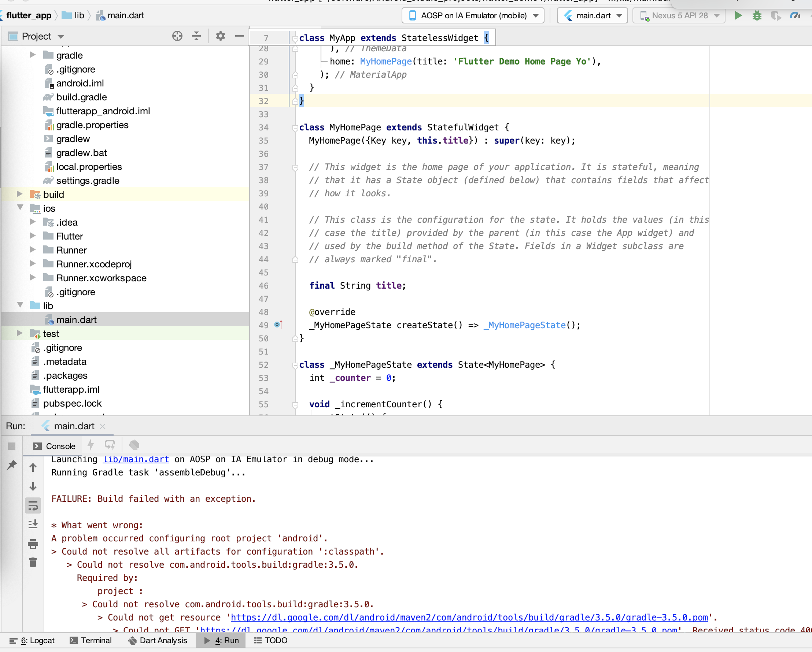Click the Stop square in Run panel
The width and height of the screenshot is (812, 652).
[x=12, y=446]
